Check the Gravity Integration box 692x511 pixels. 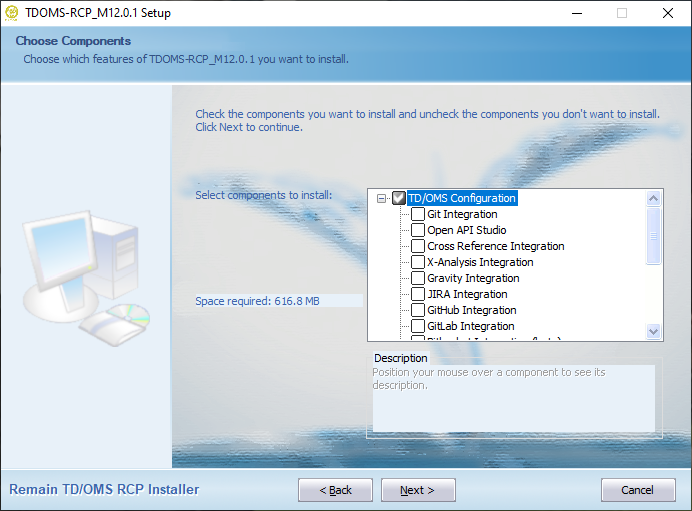[x=418, y=278]
